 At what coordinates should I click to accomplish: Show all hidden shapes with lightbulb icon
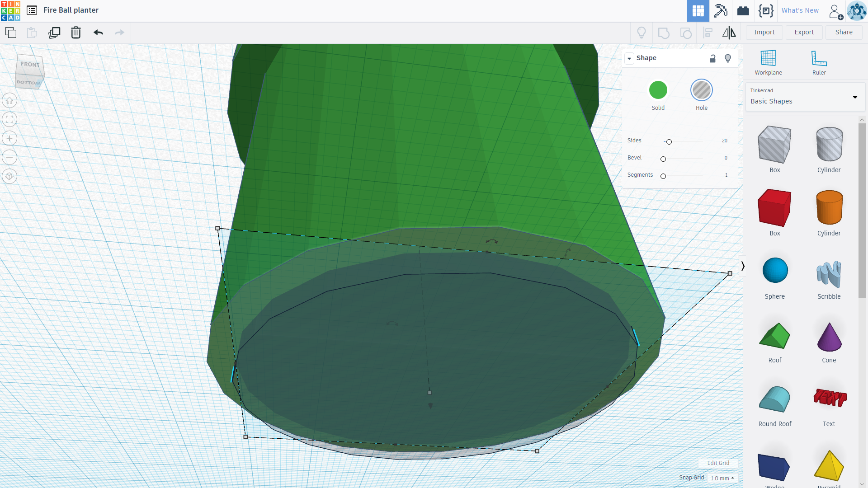(x=642, y=33)
